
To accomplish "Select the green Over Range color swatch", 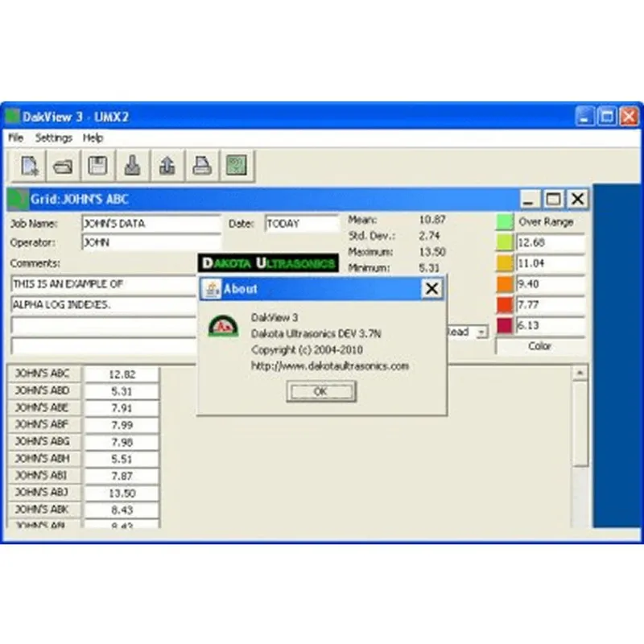I will coord(506,221).
